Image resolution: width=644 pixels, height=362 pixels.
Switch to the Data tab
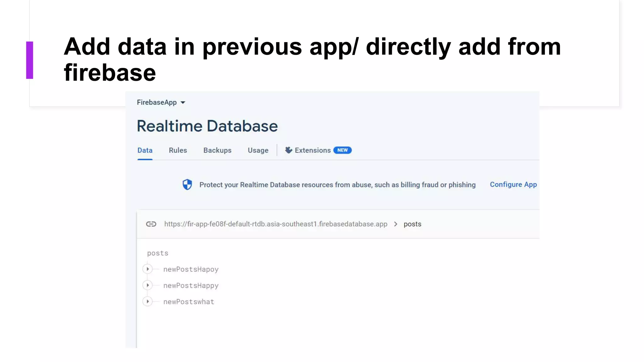tap(145, 150)
